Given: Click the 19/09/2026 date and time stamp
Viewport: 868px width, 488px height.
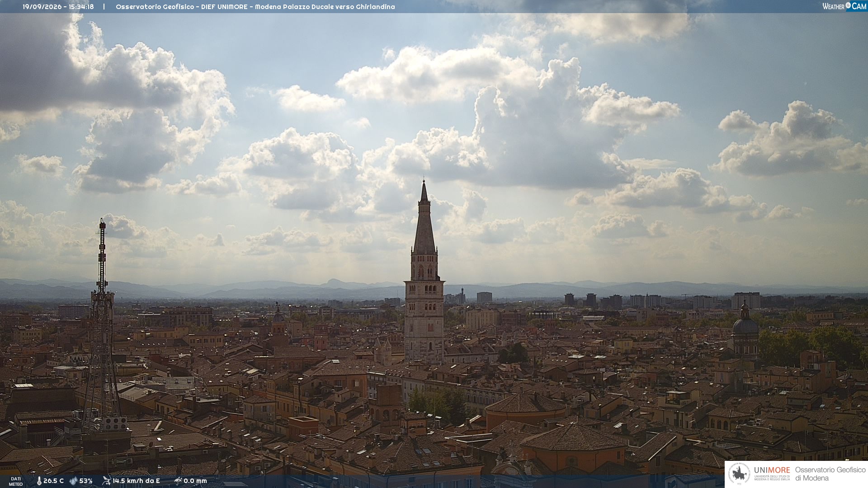Looking at the screenshot, I should point(58,7).
